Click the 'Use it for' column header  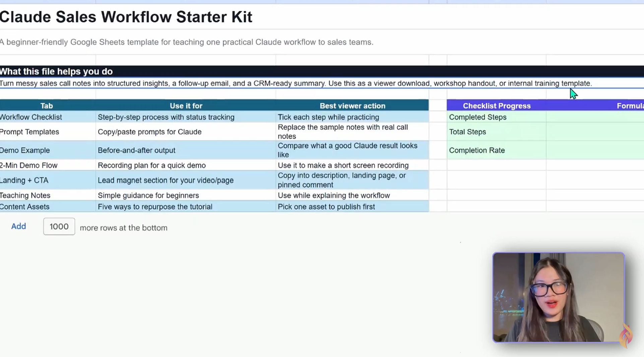point(186,106)
